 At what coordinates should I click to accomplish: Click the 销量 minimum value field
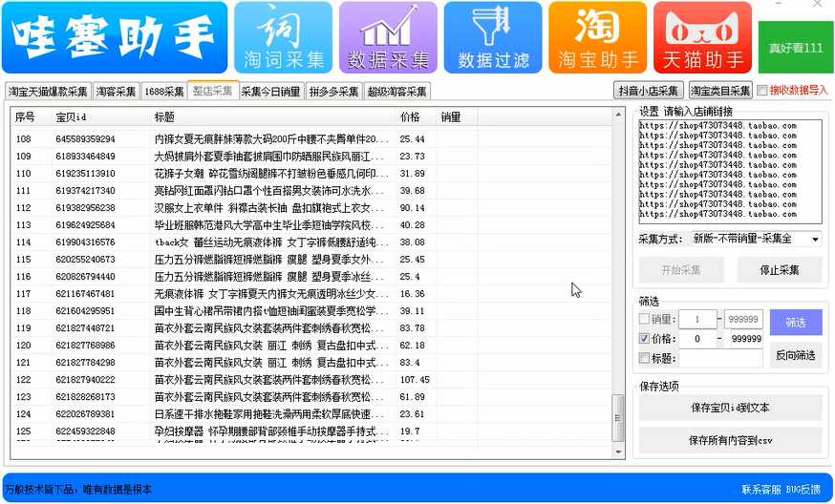697,320
